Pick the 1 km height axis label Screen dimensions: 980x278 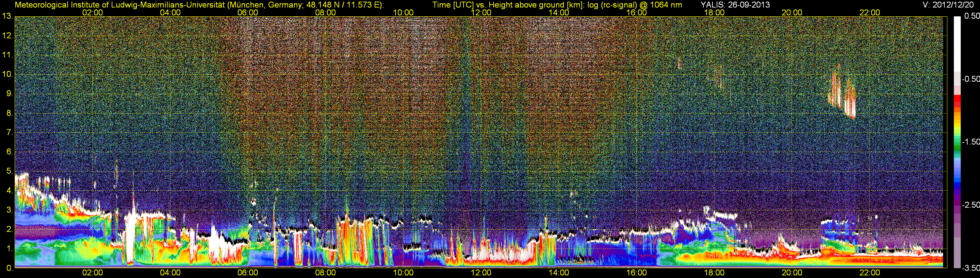click(9, 249)
